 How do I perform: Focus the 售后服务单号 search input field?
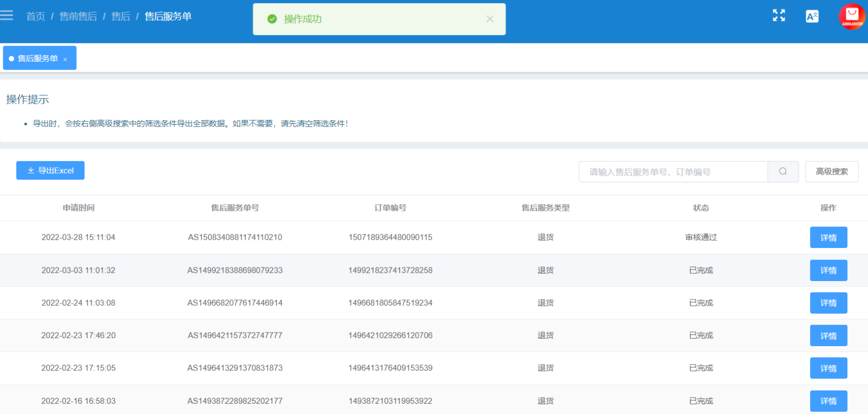(x=673, y=171)
